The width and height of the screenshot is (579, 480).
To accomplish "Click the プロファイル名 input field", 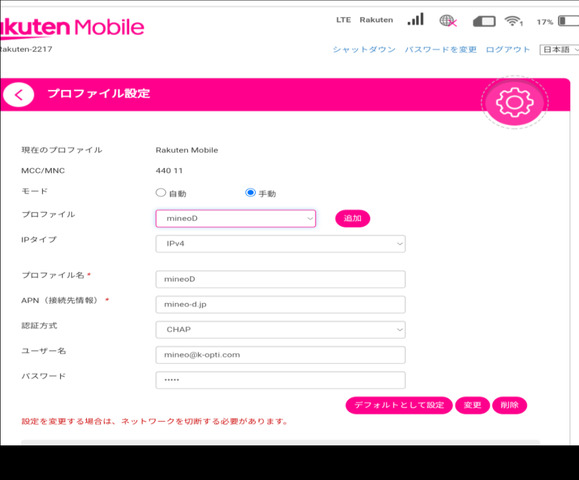I will (x=280, y=279).
